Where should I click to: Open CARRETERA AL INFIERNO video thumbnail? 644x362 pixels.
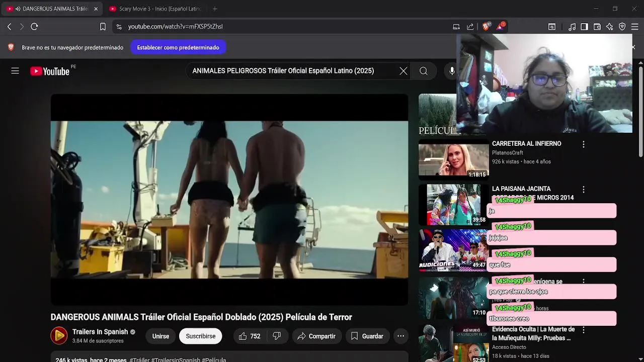[x=453, y=160]
